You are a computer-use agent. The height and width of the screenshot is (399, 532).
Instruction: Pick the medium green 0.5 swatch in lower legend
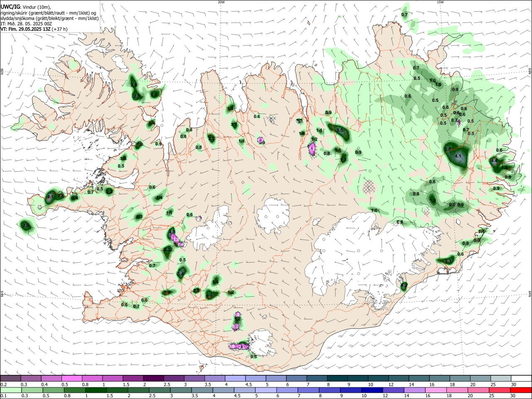pos(54,390)
